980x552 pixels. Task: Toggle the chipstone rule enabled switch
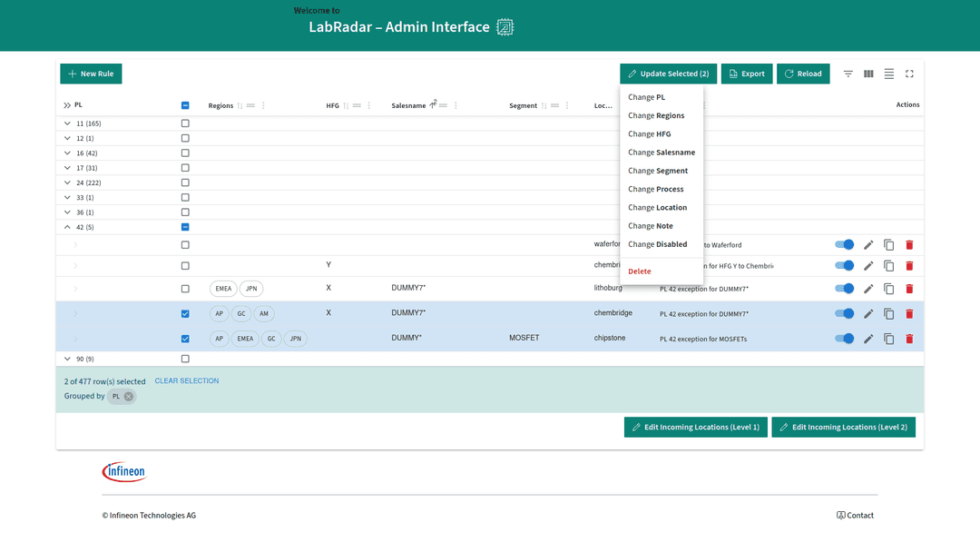point(845,339)
